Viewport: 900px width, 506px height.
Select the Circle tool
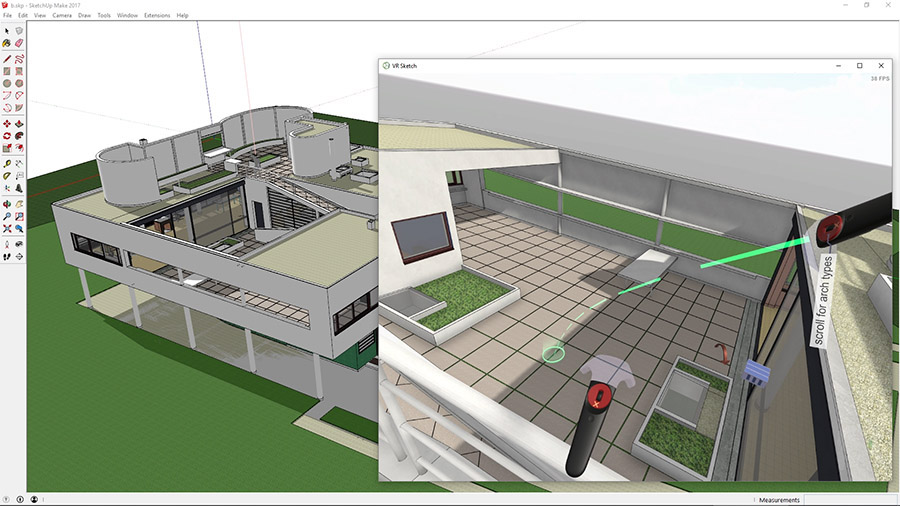coord(7,83)
